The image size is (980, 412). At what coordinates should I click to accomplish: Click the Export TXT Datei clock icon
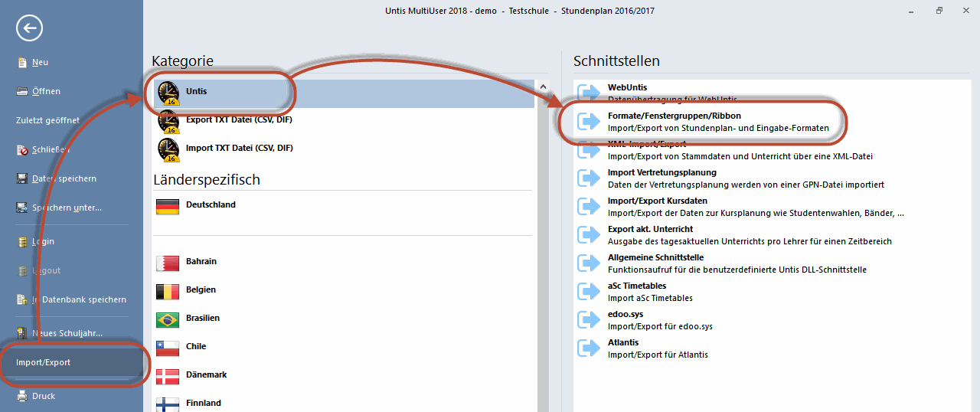[168, 121]
